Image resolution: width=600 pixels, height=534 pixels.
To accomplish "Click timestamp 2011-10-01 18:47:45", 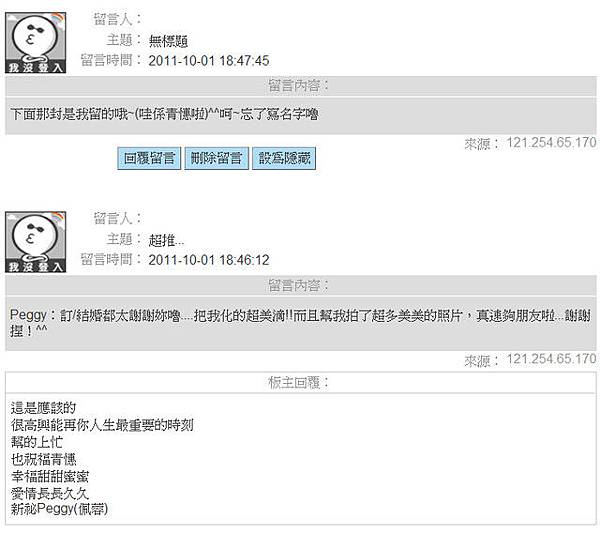I will (209, 61).
